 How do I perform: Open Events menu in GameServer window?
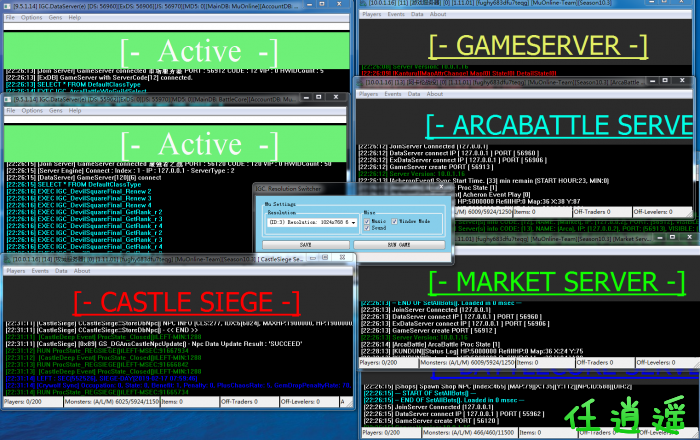(396, 14)
